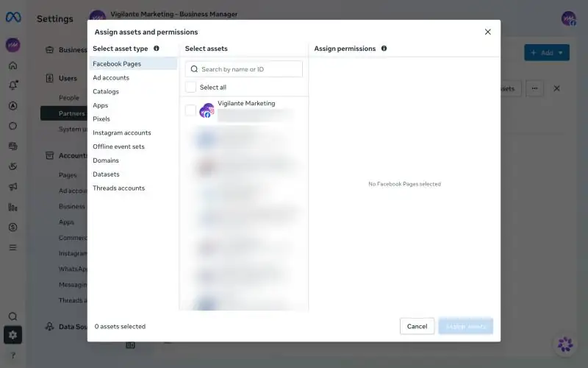This screenshot has height=368, width=588.
Task: Close the Assign assets dialog
Action: tap(487, 32)
